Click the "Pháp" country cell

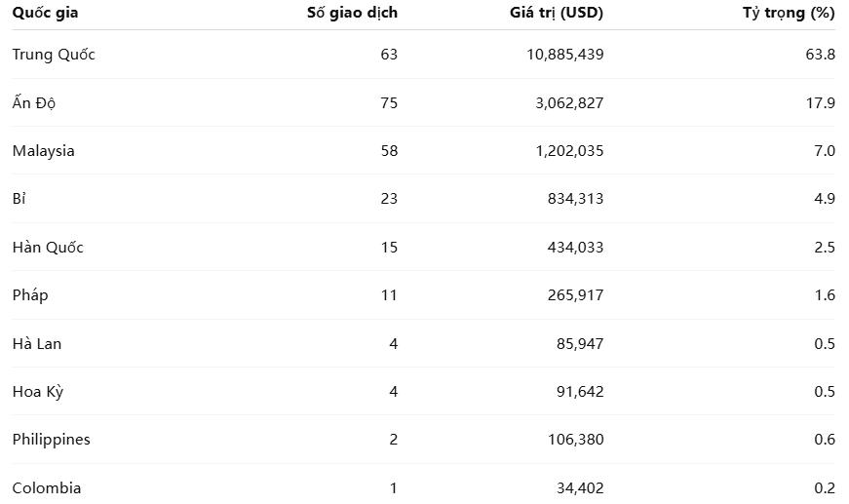tap(30, 295)
